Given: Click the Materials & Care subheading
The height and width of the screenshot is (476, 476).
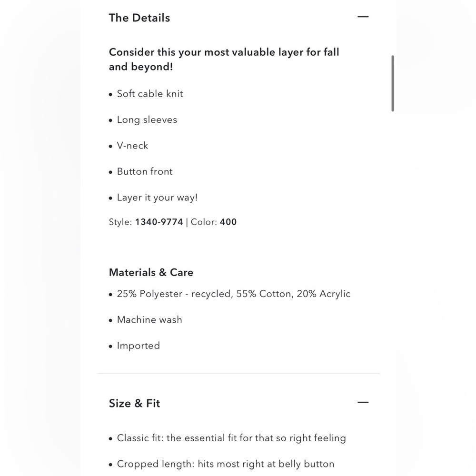Looking at the screenshot, I should 151,272.
